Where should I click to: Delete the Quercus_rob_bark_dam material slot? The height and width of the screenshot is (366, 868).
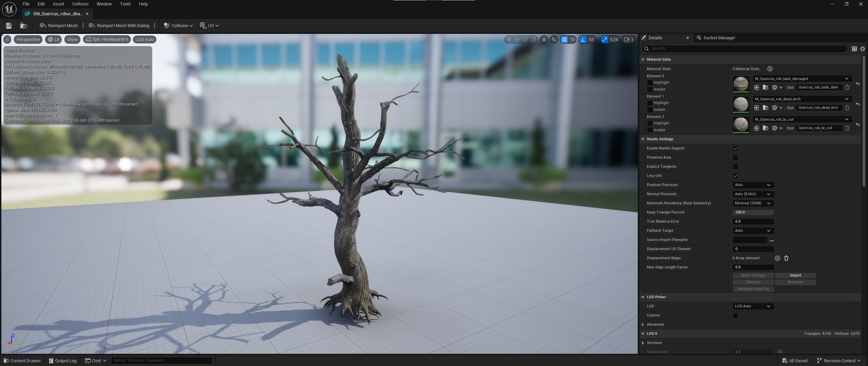click(x=847, y=88)
